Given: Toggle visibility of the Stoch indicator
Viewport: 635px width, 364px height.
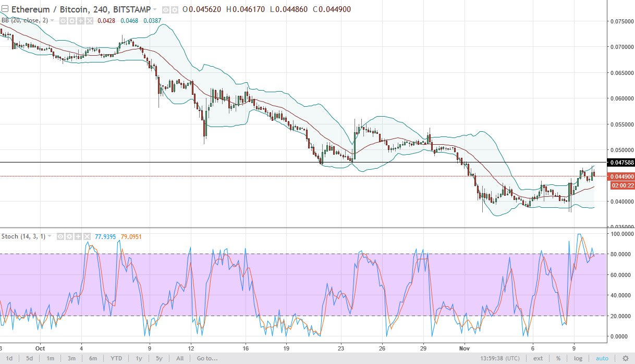Looking at the screenshot, I should [x=60, y=236].
